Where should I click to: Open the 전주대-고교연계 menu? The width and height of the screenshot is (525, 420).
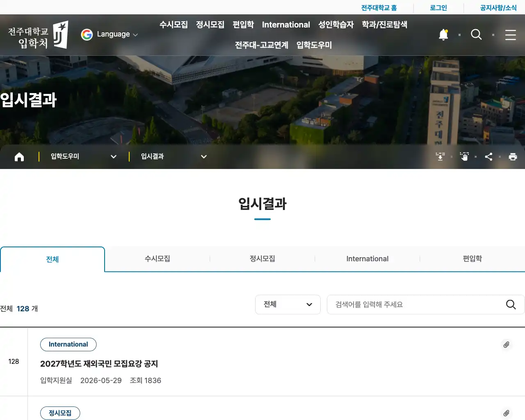(x=262, y=45)
